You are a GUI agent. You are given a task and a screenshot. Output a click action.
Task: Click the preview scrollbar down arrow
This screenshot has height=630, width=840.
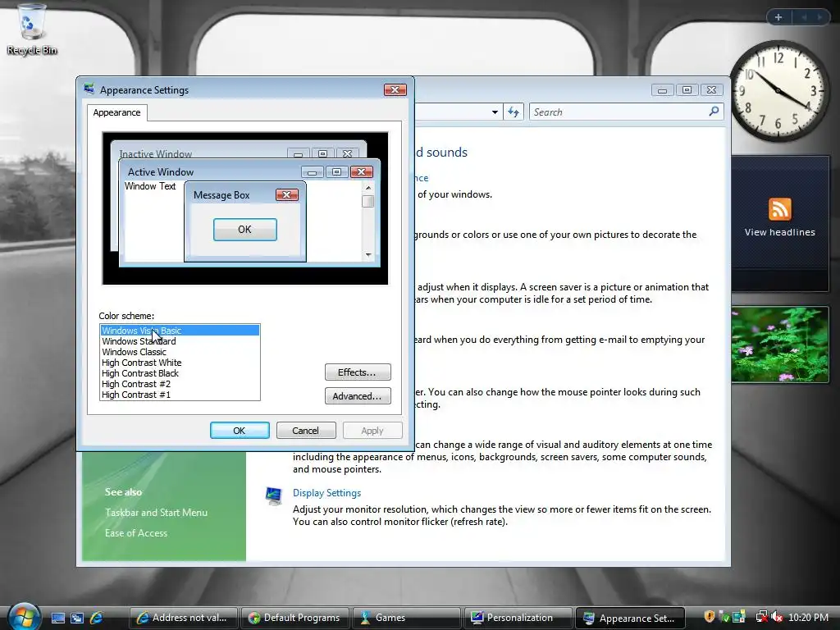point(368,255)
